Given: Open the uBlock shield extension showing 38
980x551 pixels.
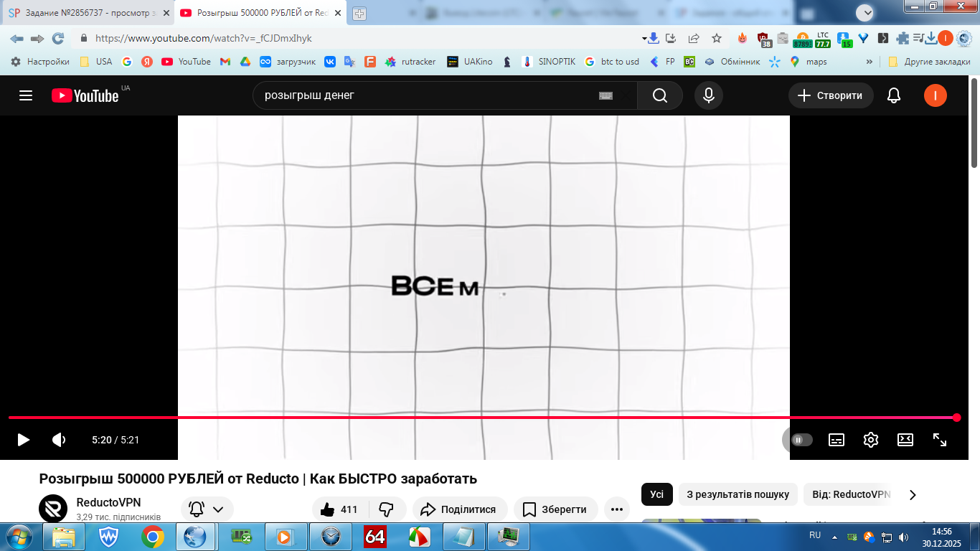Looking at the screenshot, I should (x=763, y=39).
